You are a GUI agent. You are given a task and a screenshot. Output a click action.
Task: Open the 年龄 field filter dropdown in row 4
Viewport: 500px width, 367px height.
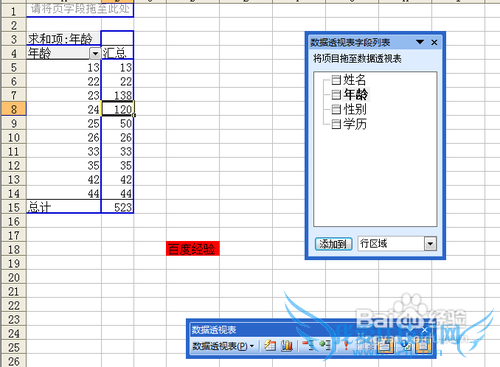[95, 53]
